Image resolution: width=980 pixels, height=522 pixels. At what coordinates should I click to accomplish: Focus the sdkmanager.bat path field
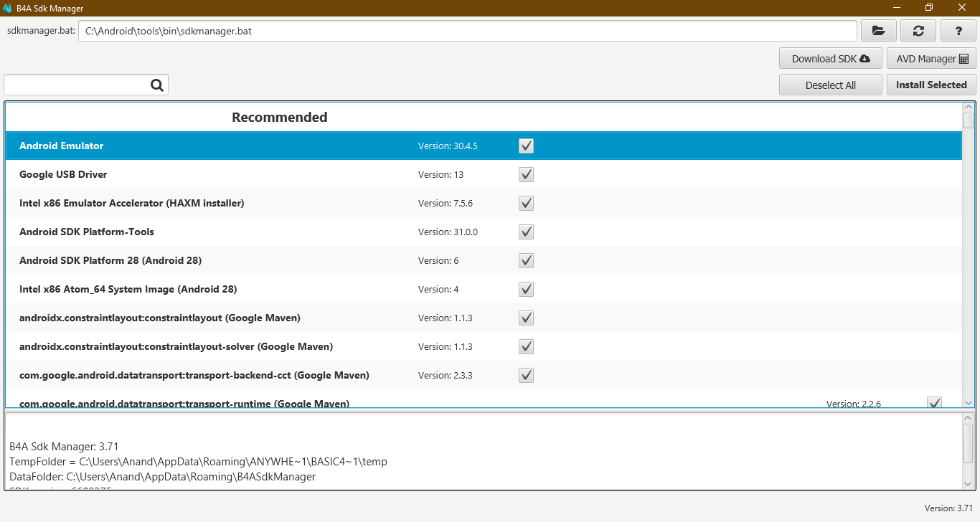tap(468, 31)
